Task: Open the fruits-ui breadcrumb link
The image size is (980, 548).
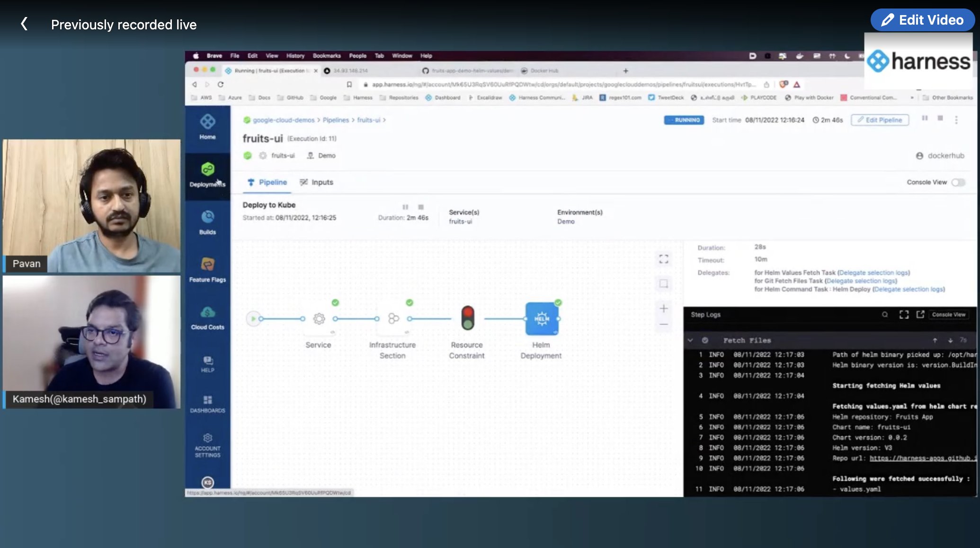Action: tap(368, 120)
